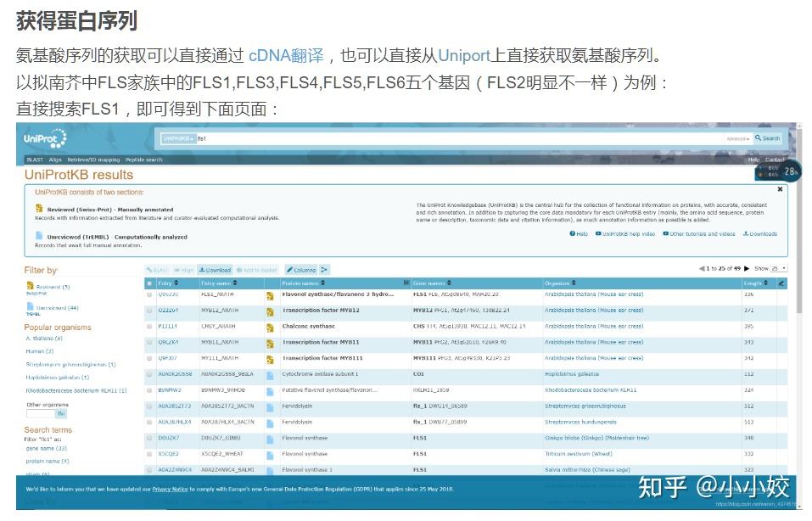Click the reviewed icon in MYB11_ARATH row
Image resolution: width=812 pixels, height=521 pixels.
(270, 344)
